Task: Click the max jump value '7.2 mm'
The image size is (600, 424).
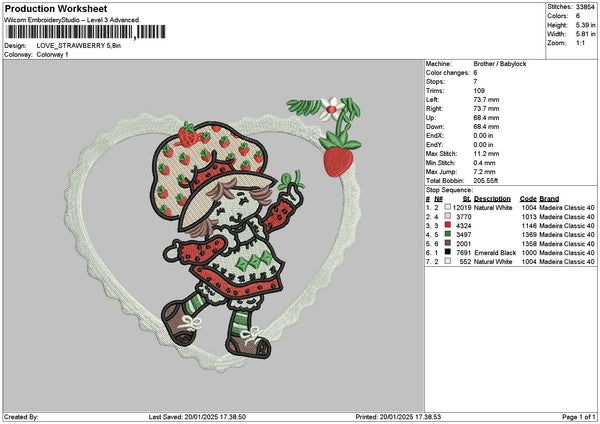Action: pos(484,172)
